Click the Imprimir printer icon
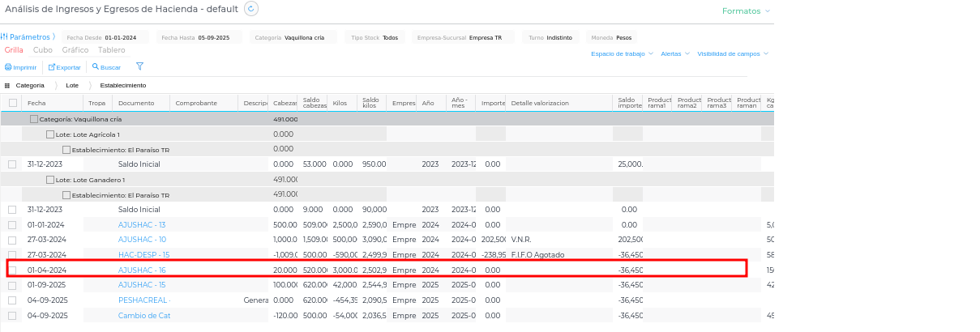The height and width of the screenshot is (332, 980). coord(8,67)
